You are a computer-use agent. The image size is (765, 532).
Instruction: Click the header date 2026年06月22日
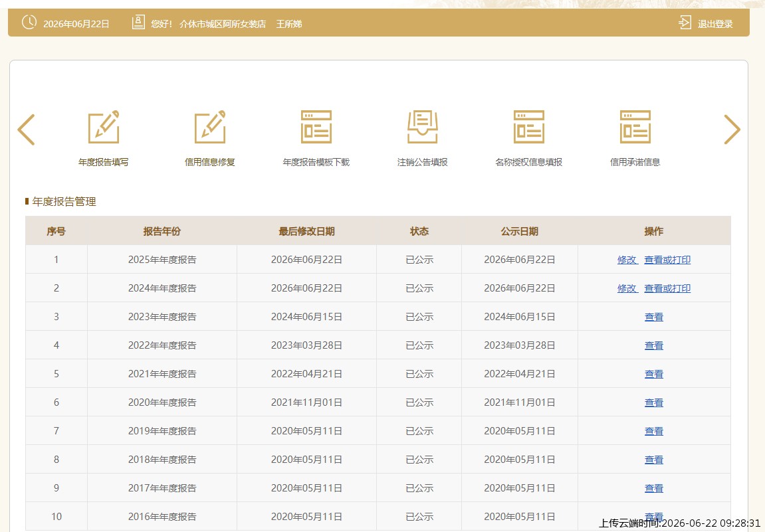click(x=76, y=24)
